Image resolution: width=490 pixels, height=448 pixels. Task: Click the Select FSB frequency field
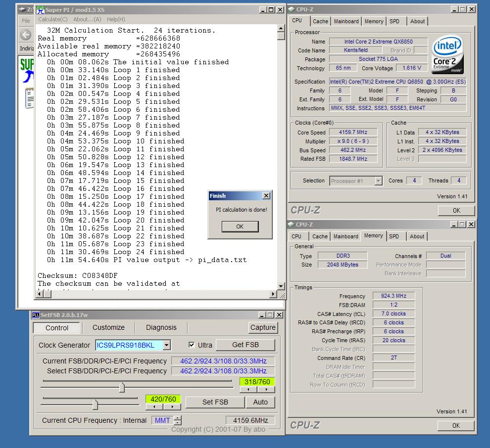tap(223, 371)
